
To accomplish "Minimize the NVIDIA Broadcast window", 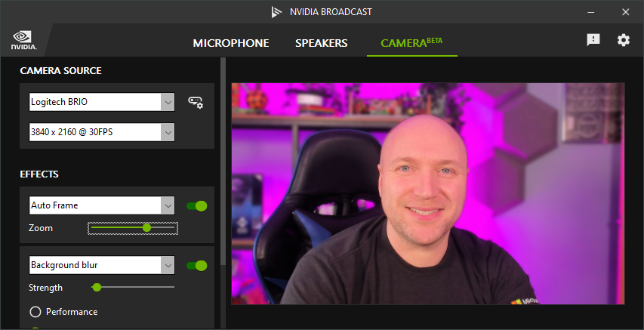I will (x=591, y=12).
